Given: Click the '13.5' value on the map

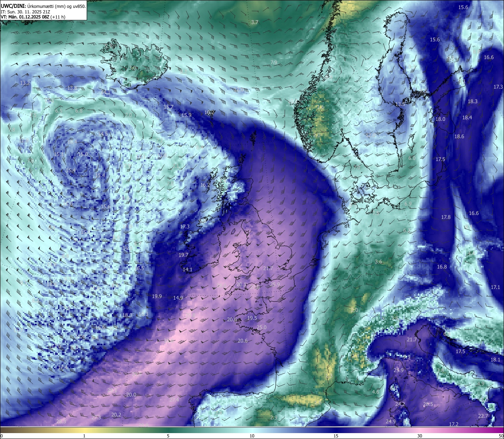Looking at the screenshot, I should (x=400, y=104).
